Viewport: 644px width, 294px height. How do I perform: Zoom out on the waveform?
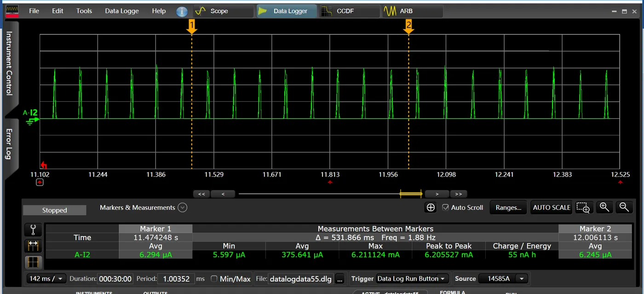624,208
